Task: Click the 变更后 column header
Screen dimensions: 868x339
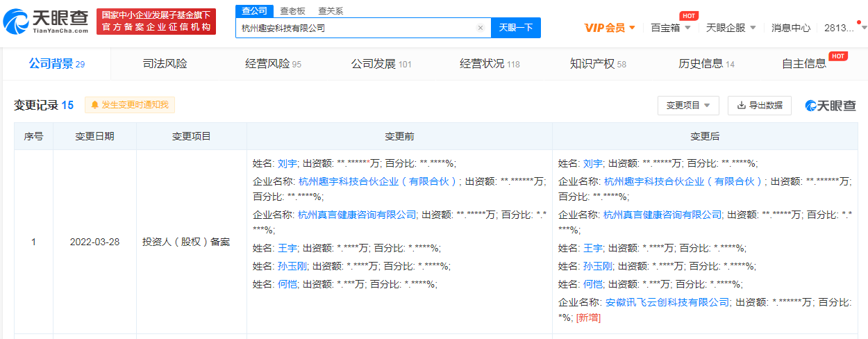Action: (705, 136)
